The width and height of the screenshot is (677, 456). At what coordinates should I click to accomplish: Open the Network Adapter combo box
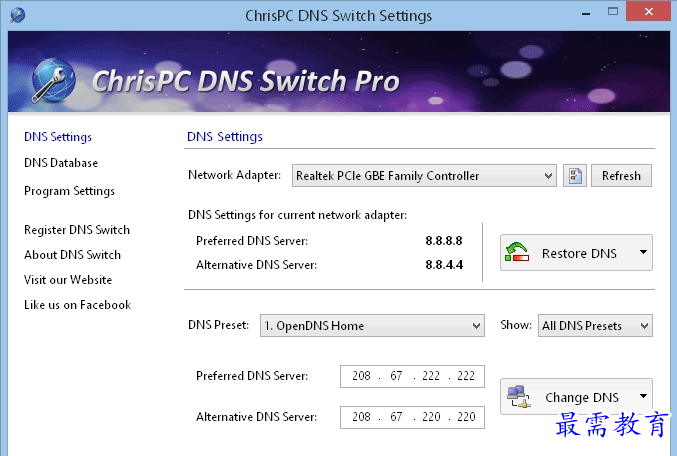tap(424, 175)
